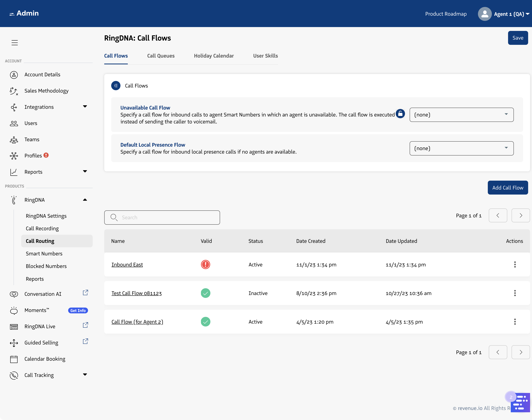The image size is (532, 420).
Task: Expand the Integrations sidebar section
Action: 85,106
